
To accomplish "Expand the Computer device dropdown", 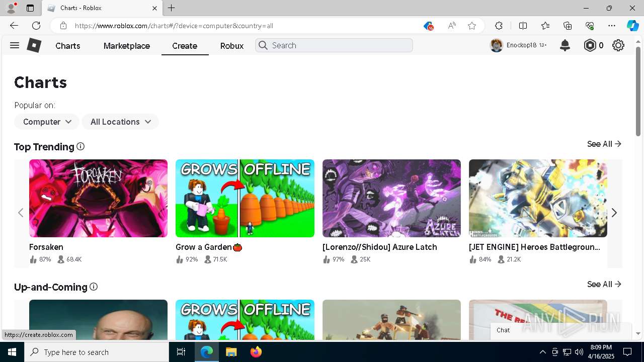I will pyautogui.click(x=47, y=122).
